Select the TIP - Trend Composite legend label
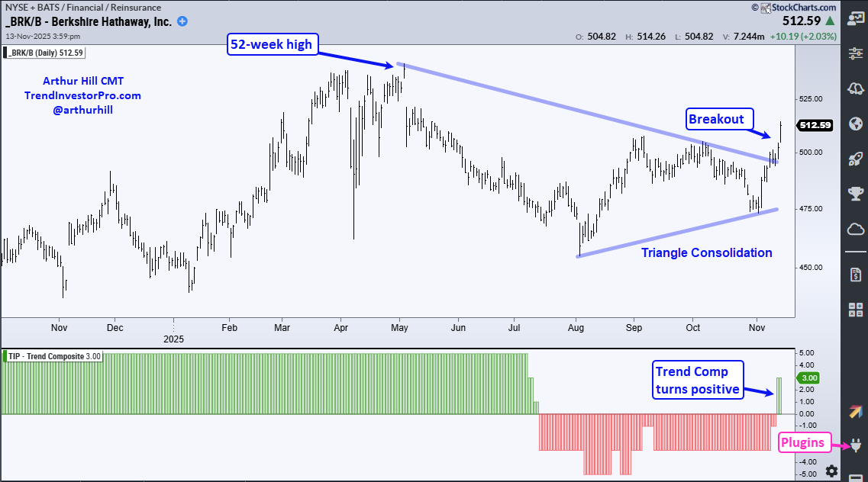This screenshot has width=868, height=482. [x=53, y=357]
